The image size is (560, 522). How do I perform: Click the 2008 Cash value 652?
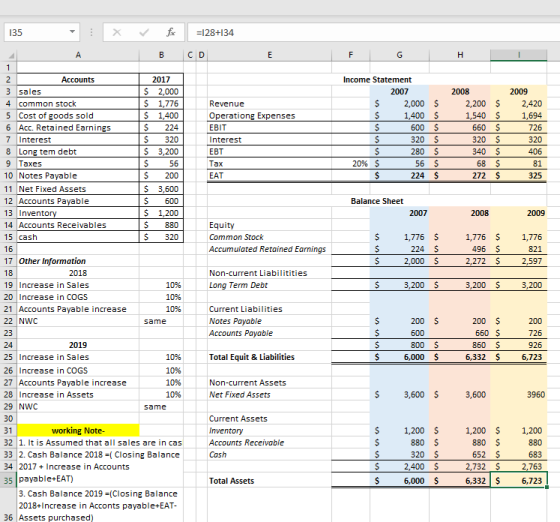460,455
